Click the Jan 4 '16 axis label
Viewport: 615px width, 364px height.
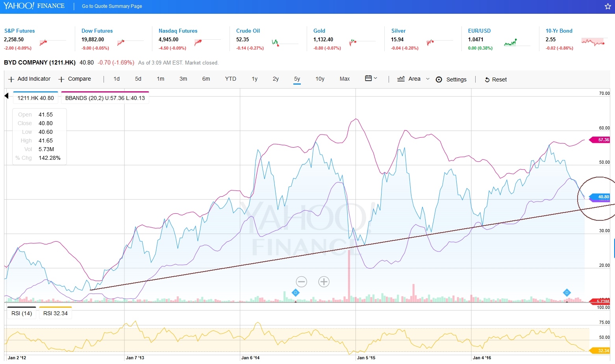482,358
